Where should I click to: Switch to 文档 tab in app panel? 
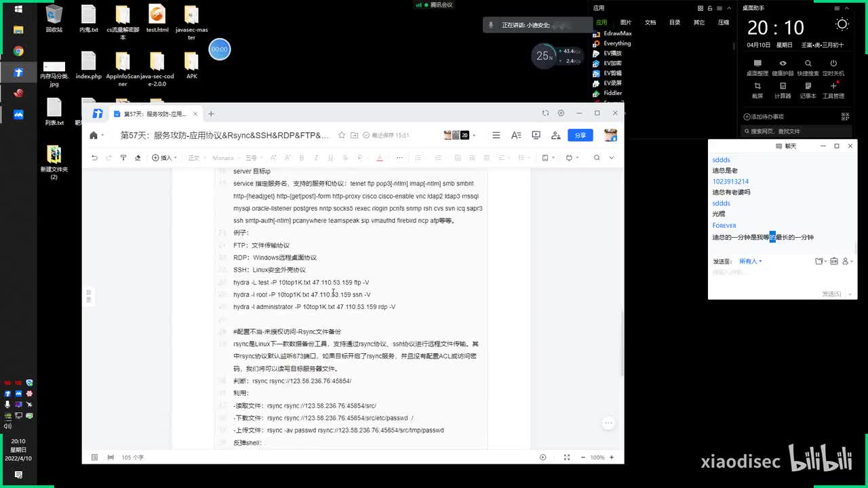(x=650, y=22)
